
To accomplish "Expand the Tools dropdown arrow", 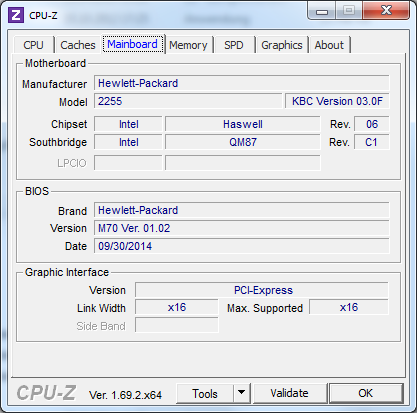I will point(242,394).
